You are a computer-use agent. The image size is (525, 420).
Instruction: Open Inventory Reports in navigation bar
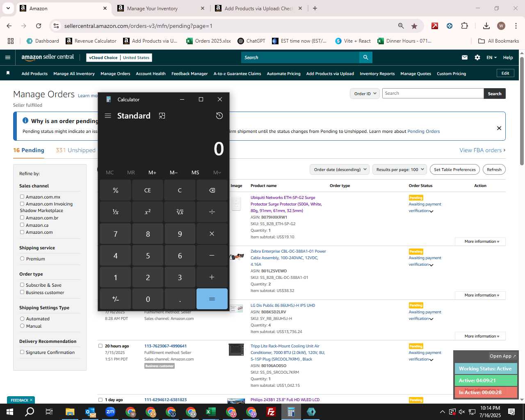(377, 74)
